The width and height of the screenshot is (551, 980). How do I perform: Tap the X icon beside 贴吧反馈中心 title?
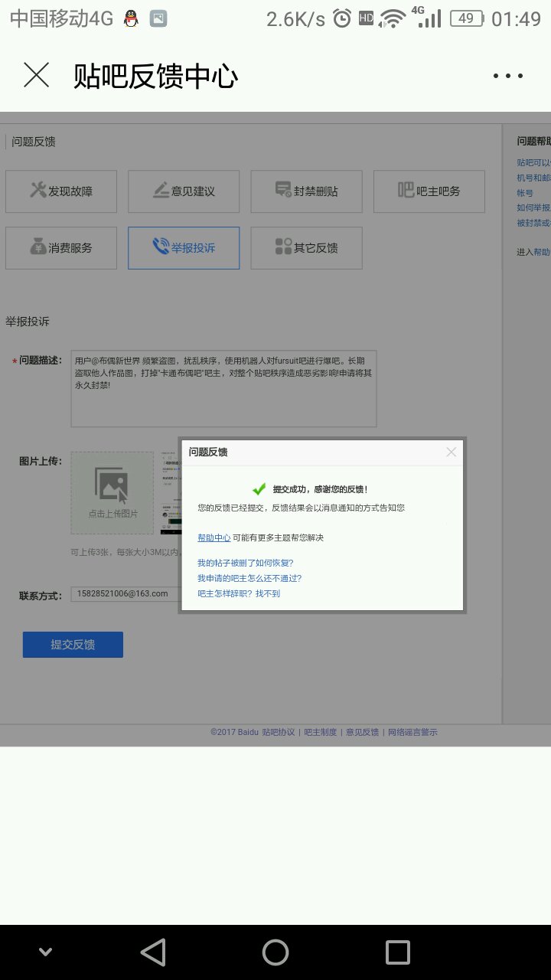[37, 76]
